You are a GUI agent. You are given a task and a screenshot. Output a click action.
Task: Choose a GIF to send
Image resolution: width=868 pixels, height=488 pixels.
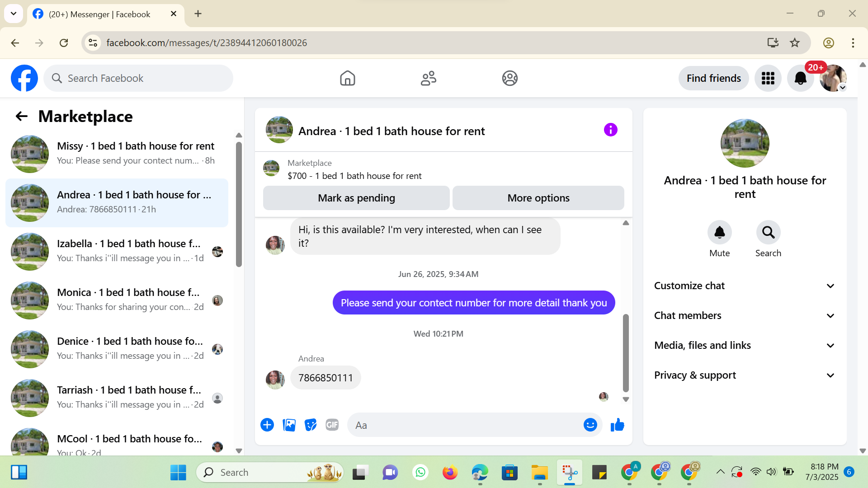(x=332, y=425)
